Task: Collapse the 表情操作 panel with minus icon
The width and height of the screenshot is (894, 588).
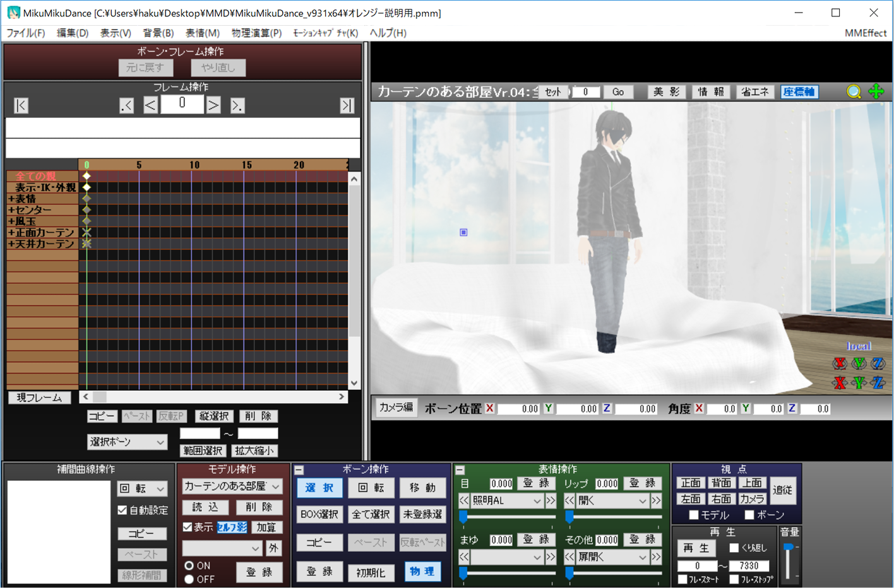Action: tap(460, 470)
